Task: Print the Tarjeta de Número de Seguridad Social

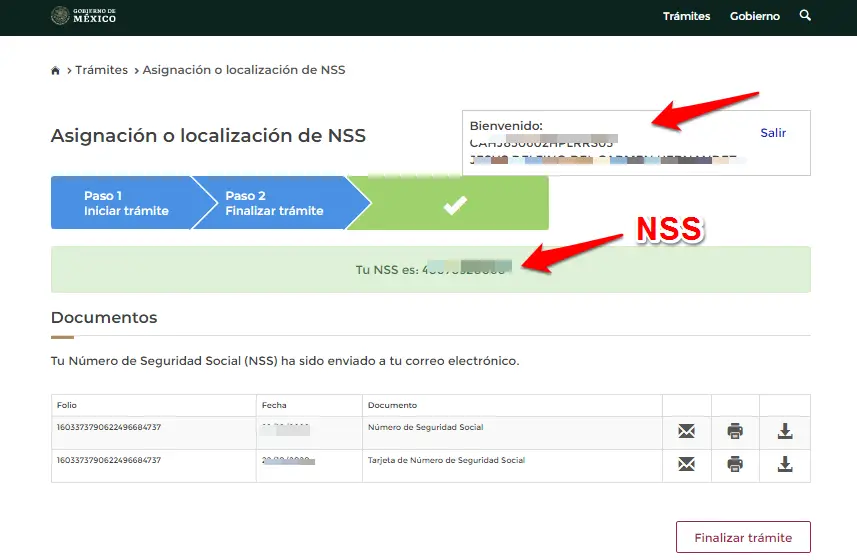Action: click(x=735, y=464)
